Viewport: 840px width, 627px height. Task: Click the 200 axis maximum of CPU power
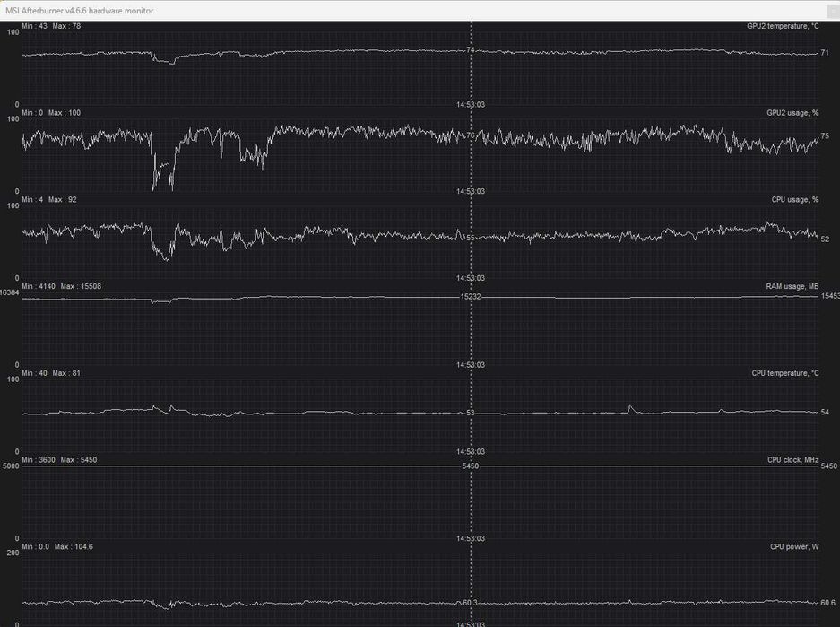13,553
